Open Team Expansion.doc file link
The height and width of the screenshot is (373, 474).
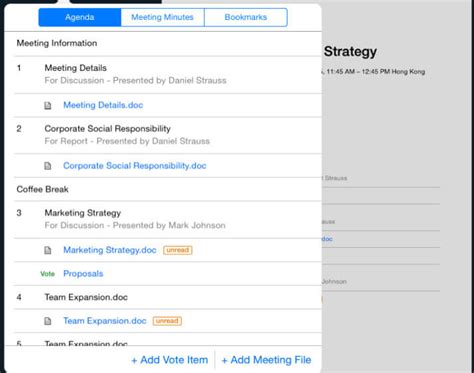click(105, 321)
